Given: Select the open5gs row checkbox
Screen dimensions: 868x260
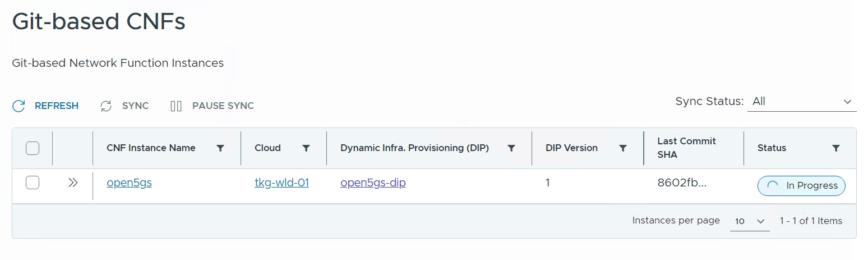Looking at the screenshot, I should point(33,183).
